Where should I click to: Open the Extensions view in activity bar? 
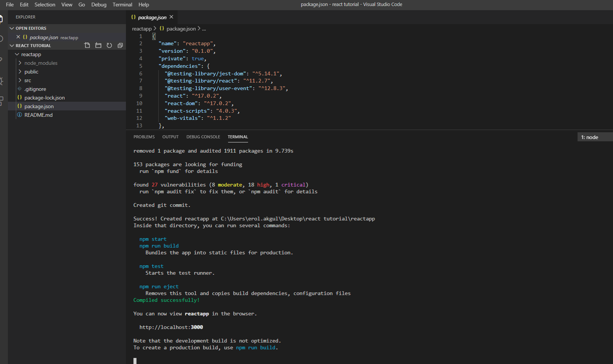tap(2, 101)
